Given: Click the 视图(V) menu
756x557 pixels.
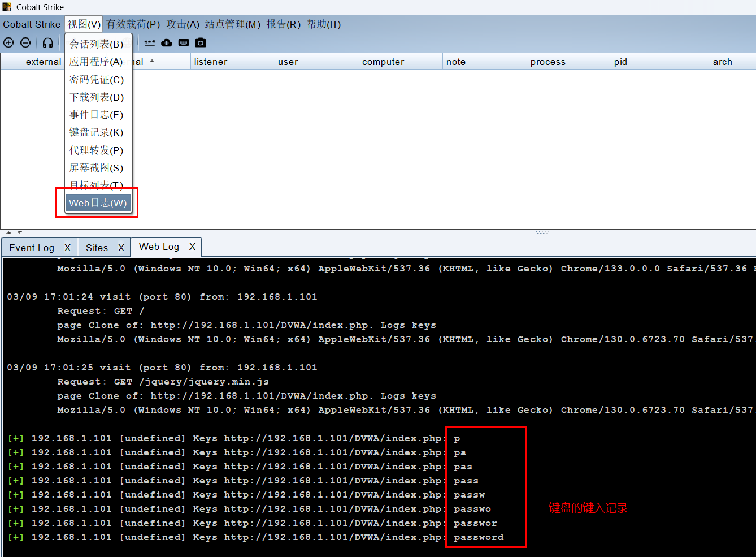Looking at the screenshot, I should [x=84, y=24].
